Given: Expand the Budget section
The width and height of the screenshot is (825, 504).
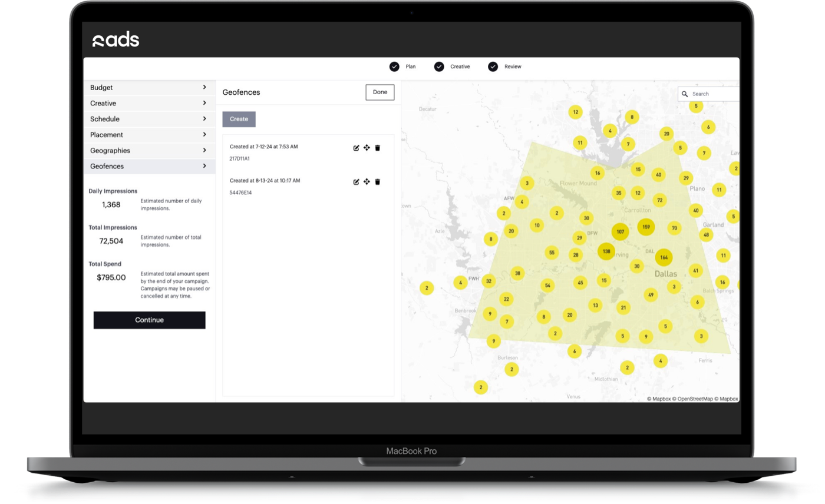Looking at the screenshot, I should [x=149, y=87].
